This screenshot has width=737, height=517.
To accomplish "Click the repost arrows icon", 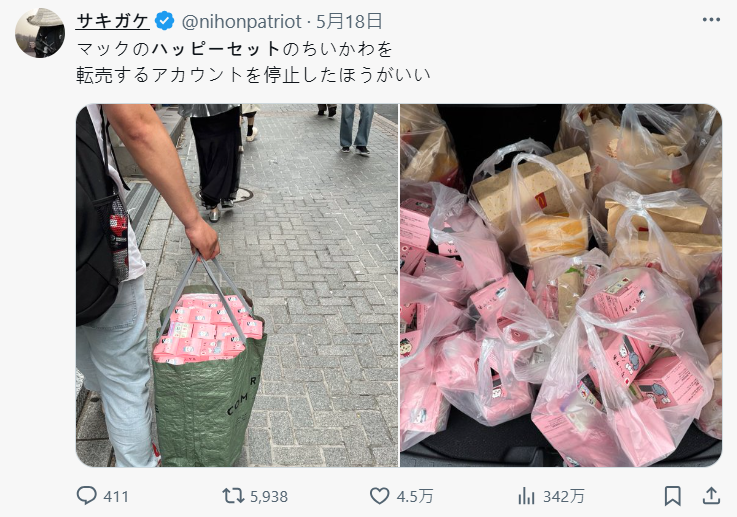I will tap(233, 496).
